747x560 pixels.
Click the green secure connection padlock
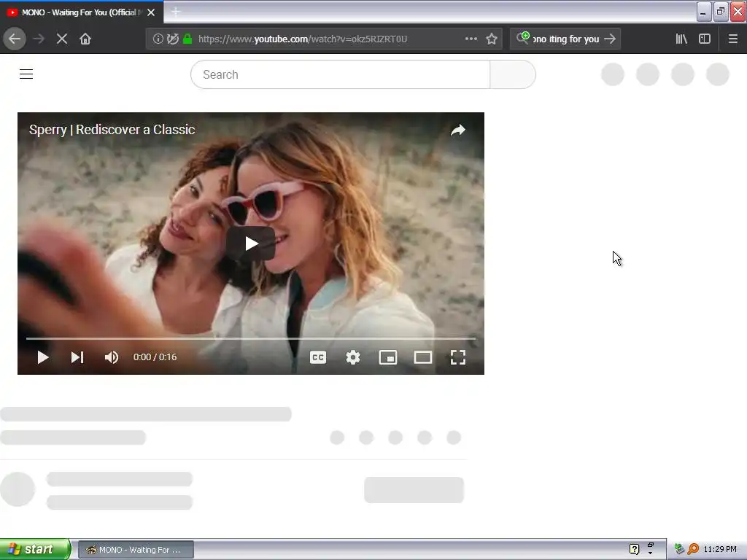187,39
